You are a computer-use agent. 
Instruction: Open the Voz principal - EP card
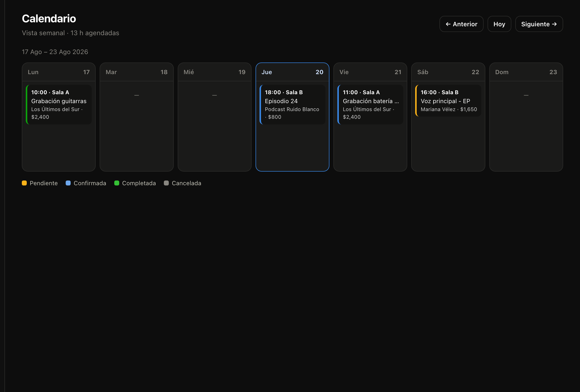coord(448,101)
